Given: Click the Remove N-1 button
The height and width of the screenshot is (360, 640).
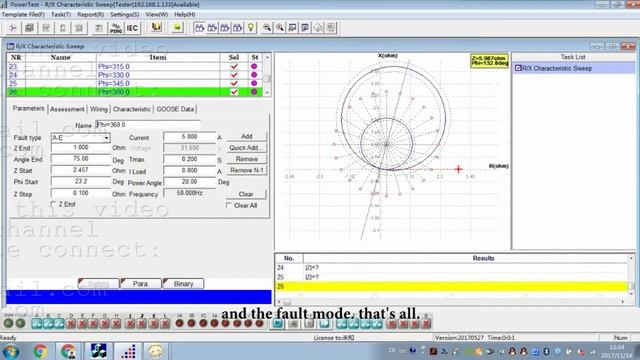Looking at the screenshot, I should coord(247,170).
